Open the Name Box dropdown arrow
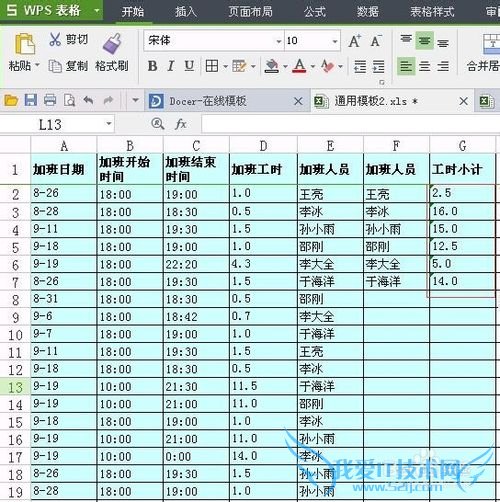 (108, 124)
